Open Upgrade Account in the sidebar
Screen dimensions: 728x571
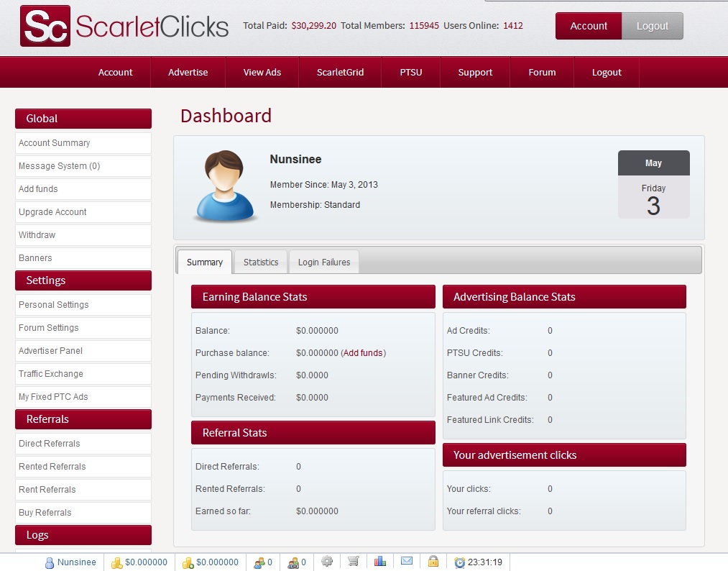click(83, 212)
